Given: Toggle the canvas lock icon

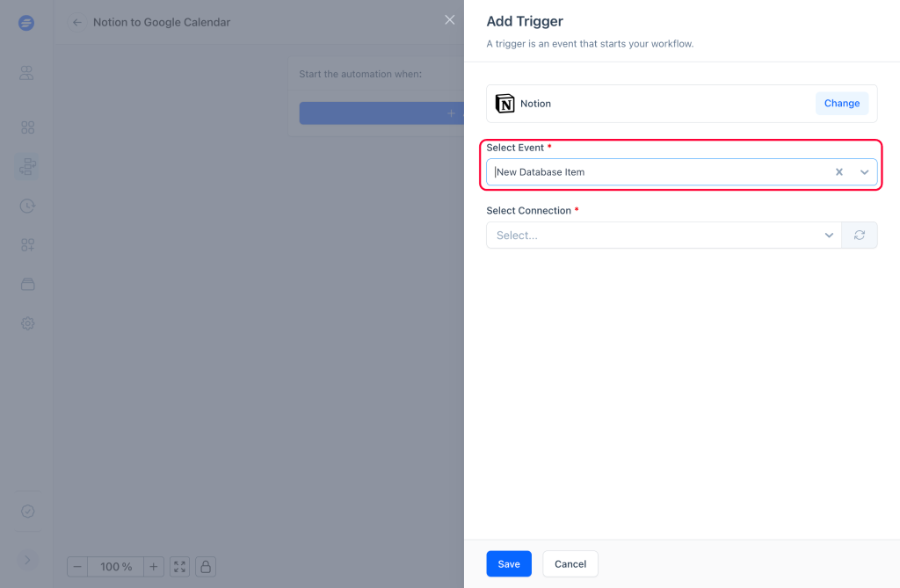Looking at the screenshot, I should [205, 567].
